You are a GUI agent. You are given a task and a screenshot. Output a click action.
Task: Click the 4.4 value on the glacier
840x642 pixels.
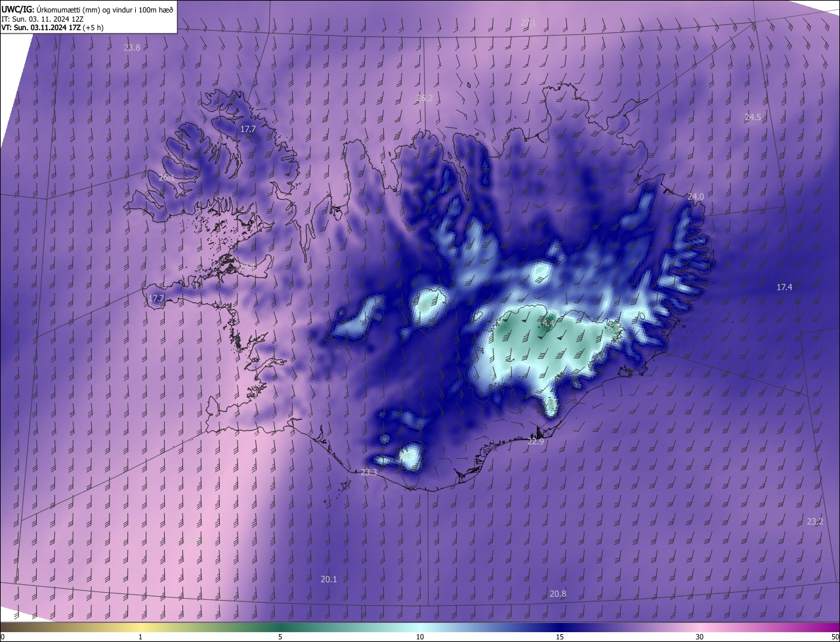pyautogui.click(x=548, y=323)
